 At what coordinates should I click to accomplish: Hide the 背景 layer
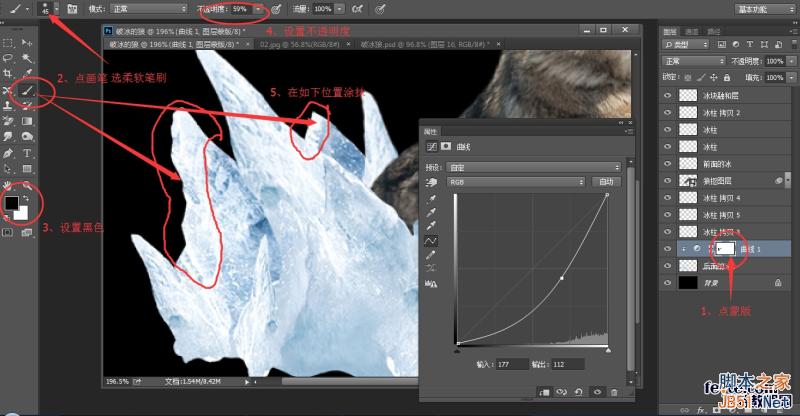tap(667, 282)
